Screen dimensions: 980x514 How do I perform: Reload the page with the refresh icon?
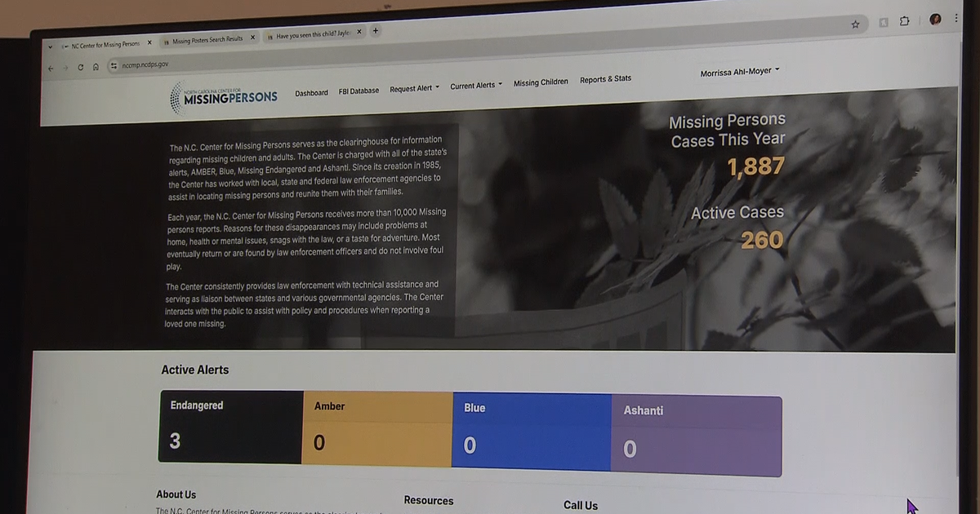point(80,68)
